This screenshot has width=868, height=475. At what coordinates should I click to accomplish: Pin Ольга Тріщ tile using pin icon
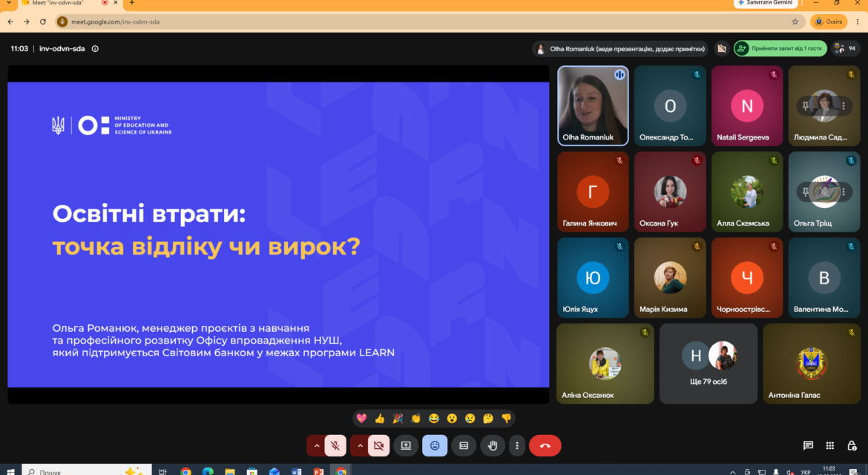[806, 191]
